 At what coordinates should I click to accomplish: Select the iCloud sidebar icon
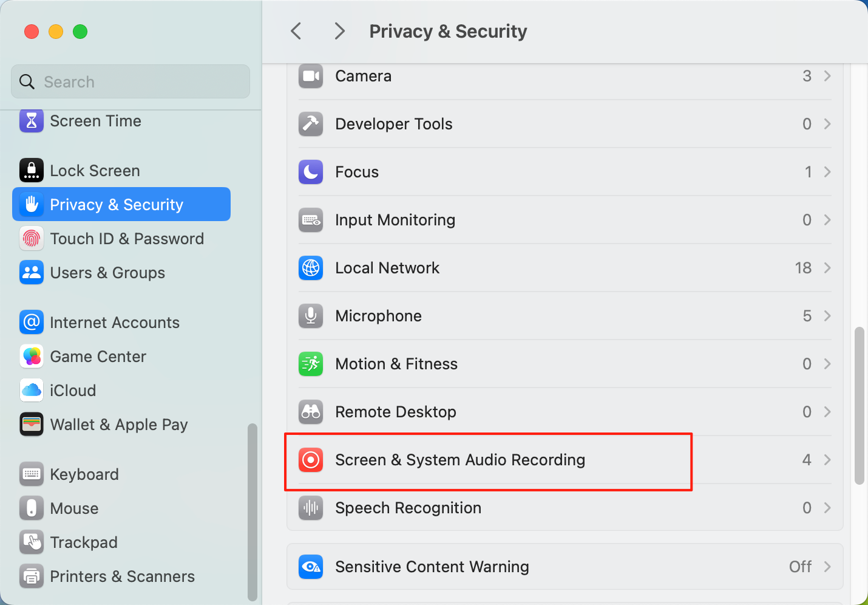click(32, 391)
